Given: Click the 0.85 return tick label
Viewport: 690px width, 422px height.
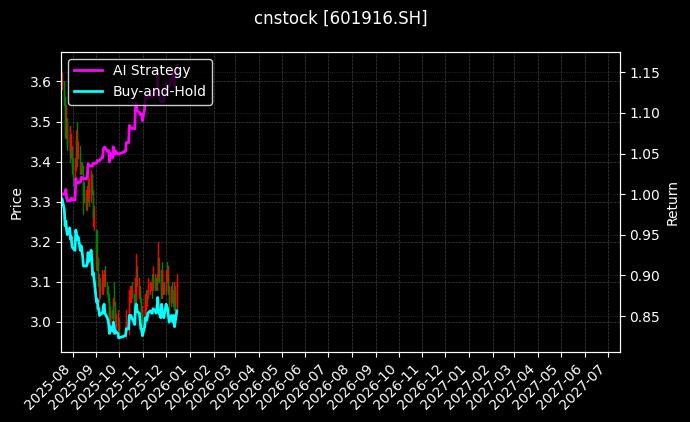Looking at the screenshot, I should 644,317.
